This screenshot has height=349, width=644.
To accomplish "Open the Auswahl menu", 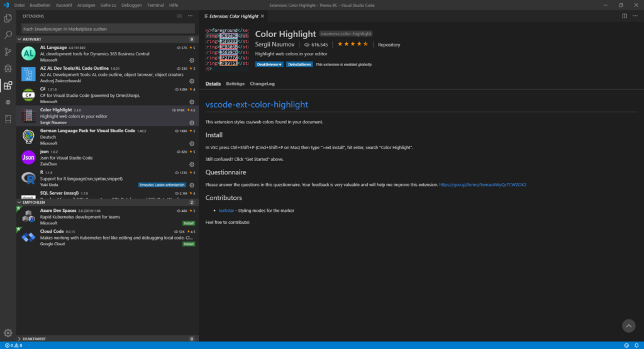I will pos(64,5).
